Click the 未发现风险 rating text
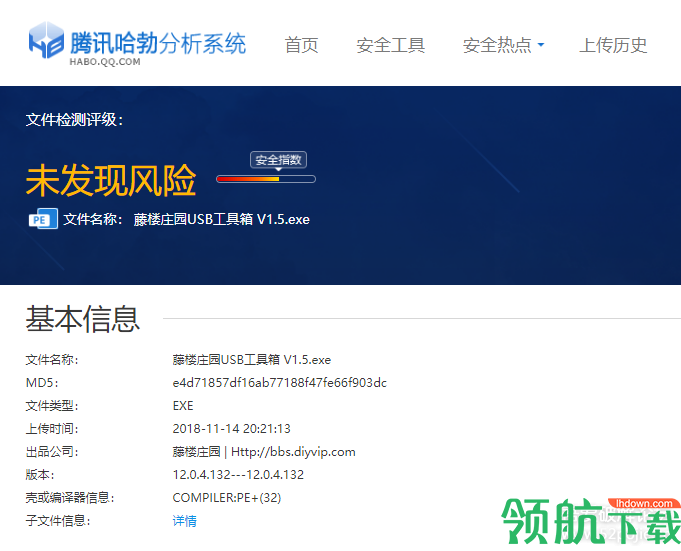The width and height of the screenshot is (681, 551). tap(111, 180)
